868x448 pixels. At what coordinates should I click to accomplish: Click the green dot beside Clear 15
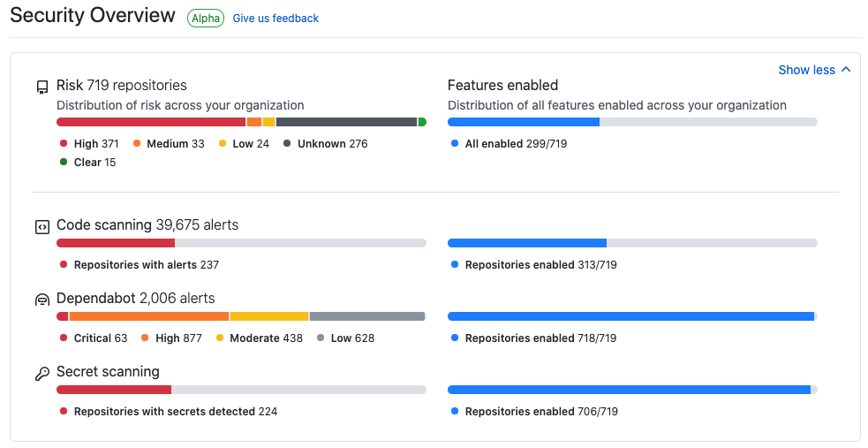click(64, 163)
